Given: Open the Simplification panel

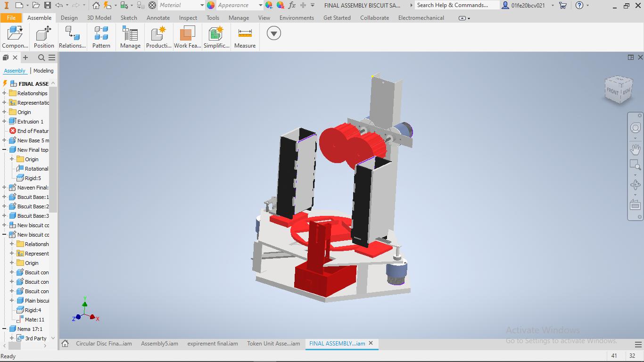Looking at the screenshot, I should click(x=216, y=37).
